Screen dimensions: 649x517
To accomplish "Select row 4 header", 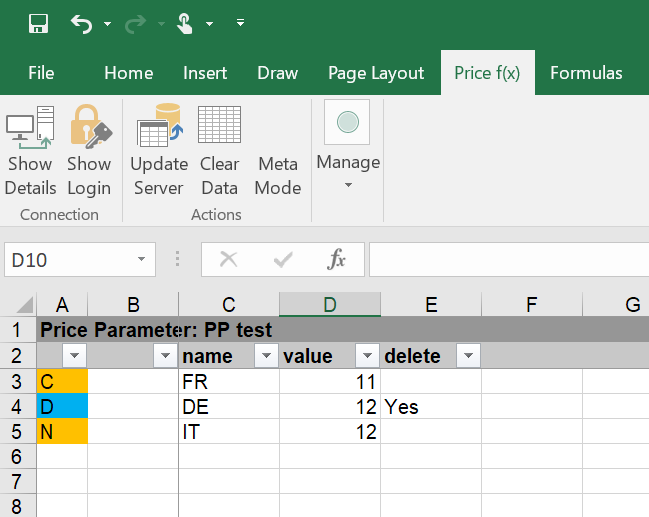I will pyautogui.click(x=17, y=406).
